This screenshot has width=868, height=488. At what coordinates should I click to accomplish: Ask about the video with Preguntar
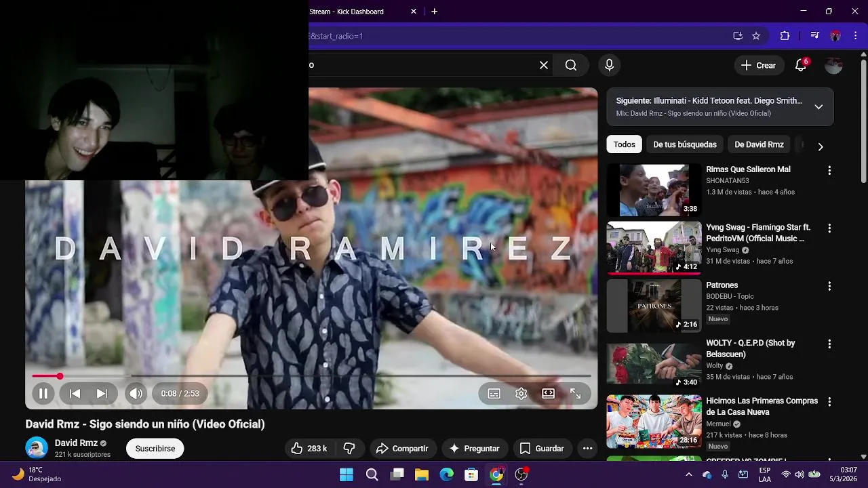[474, 449]
